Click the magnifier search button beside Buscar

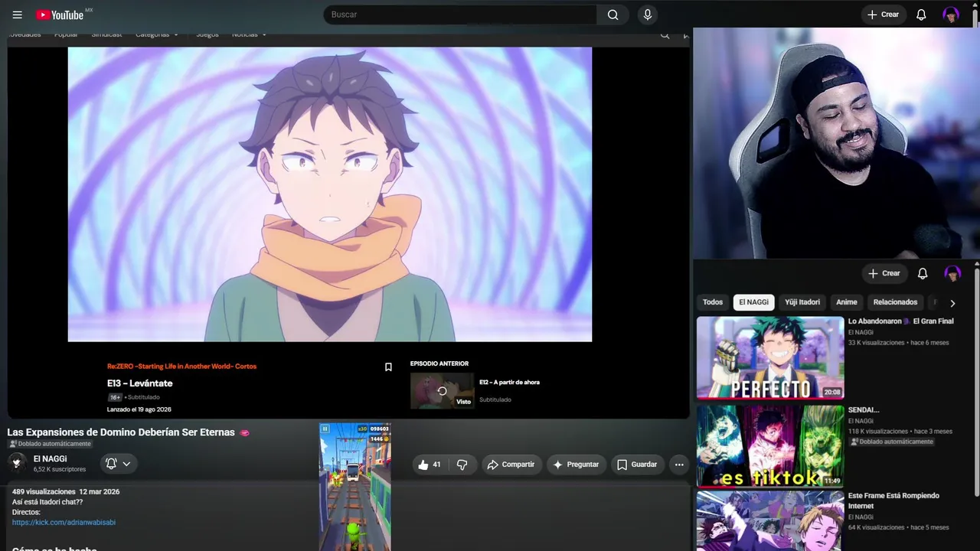pyautogui.click(x=612, y=15)
